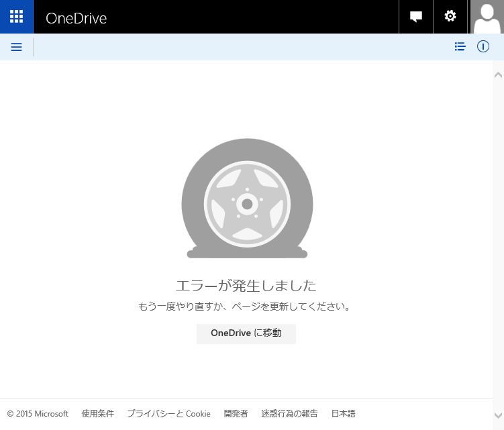The image size is (504, 430).
Task: Change language via 日本語 link
Action: [343, 414]
